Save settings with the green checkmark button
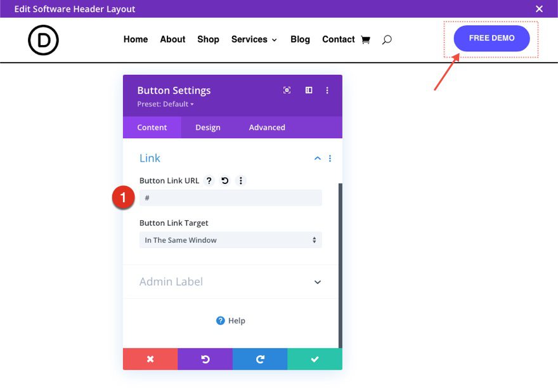Image resolution: width=558 pixels, height=392 pixels. [x=315, y=358]
